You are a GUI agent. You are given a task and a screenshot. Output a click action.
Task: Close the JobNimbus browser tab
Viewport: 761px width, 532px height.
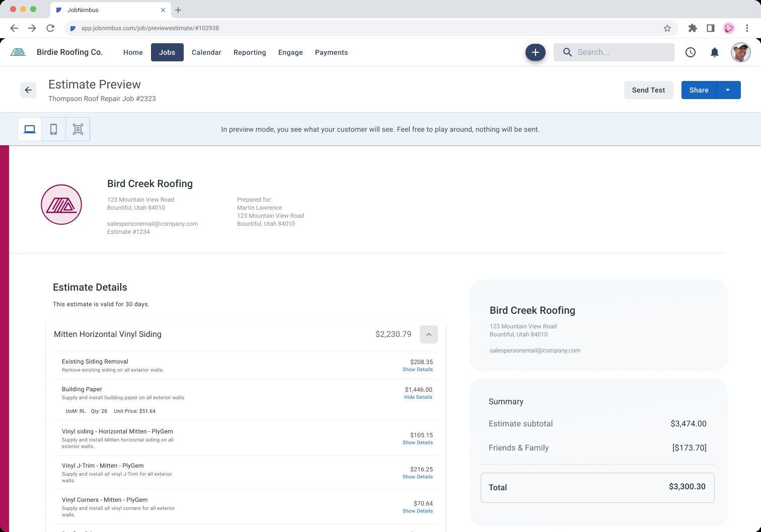163,10
